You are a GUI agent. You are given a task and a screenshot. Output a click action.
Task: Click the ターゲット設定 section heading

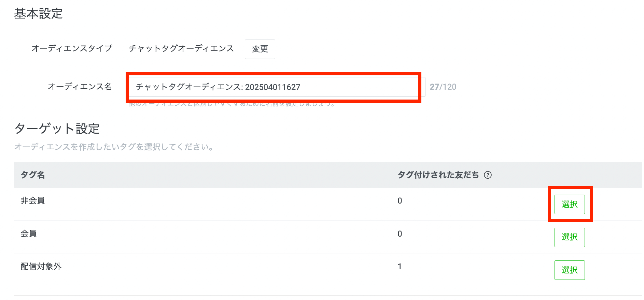[57, 129]
